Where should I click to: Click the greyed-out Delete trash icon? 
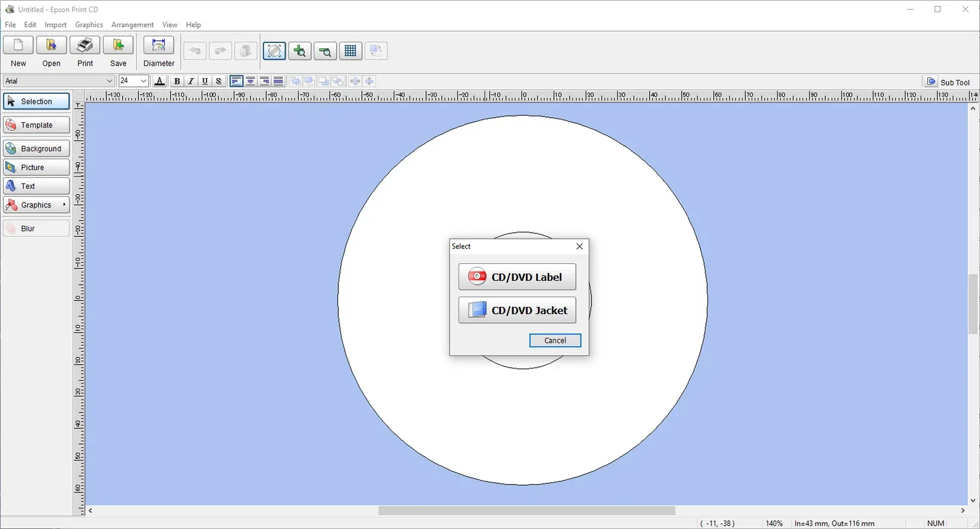[246, 51]
